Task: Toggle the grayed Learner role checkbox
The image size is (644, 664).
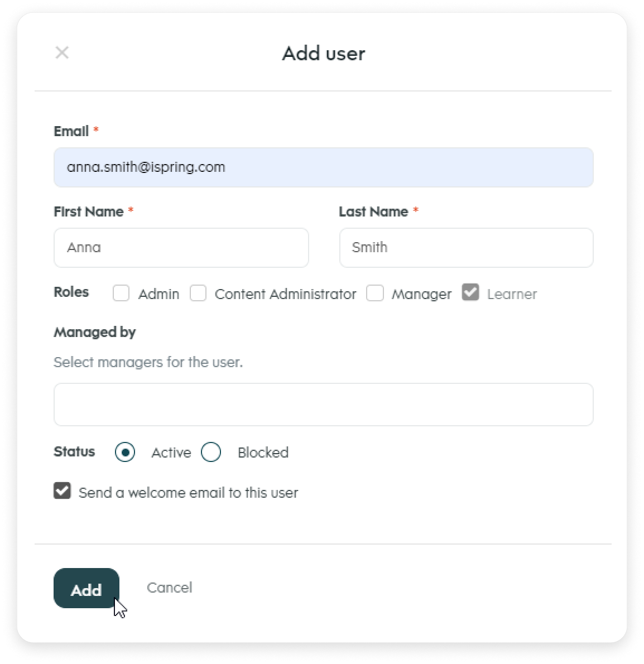Action: pyautogui.click(x=470, y=292)
